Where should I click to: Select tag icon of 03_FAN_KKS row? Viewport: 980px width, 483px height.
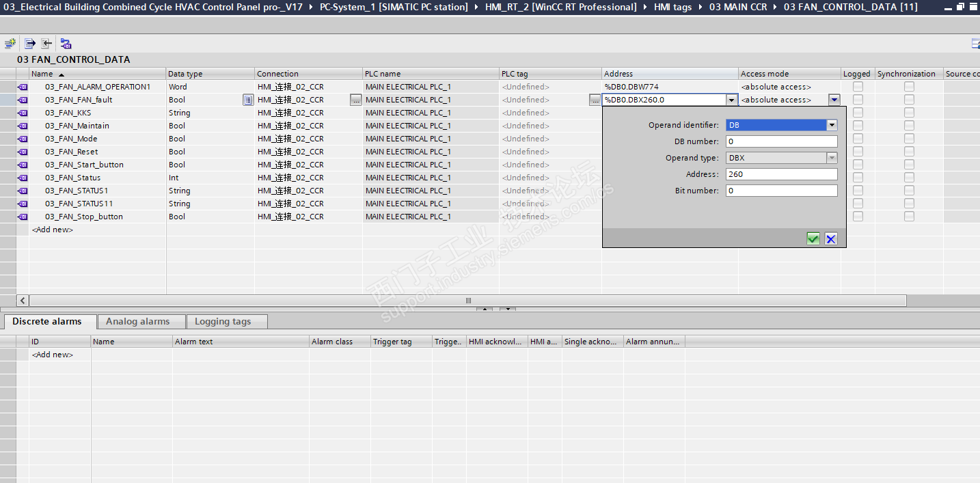click(23, 113)
